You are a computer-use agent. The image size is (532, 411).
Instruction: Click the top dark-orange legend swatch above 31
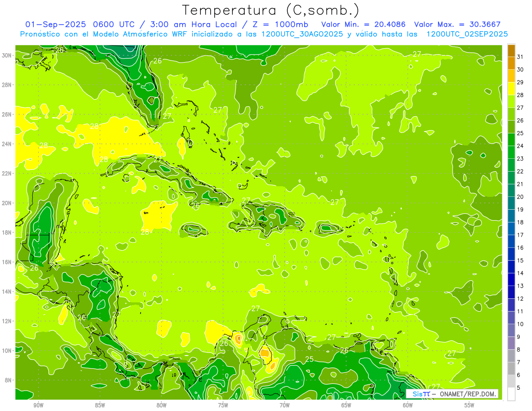[x=511, y=51]
